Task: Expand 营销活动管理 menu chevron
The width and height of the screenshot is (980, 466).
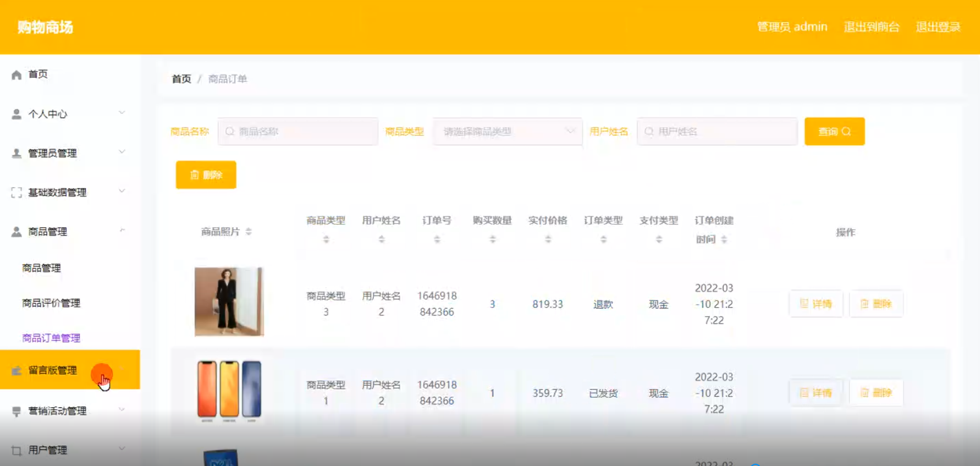Action: (x=122, y=410)
